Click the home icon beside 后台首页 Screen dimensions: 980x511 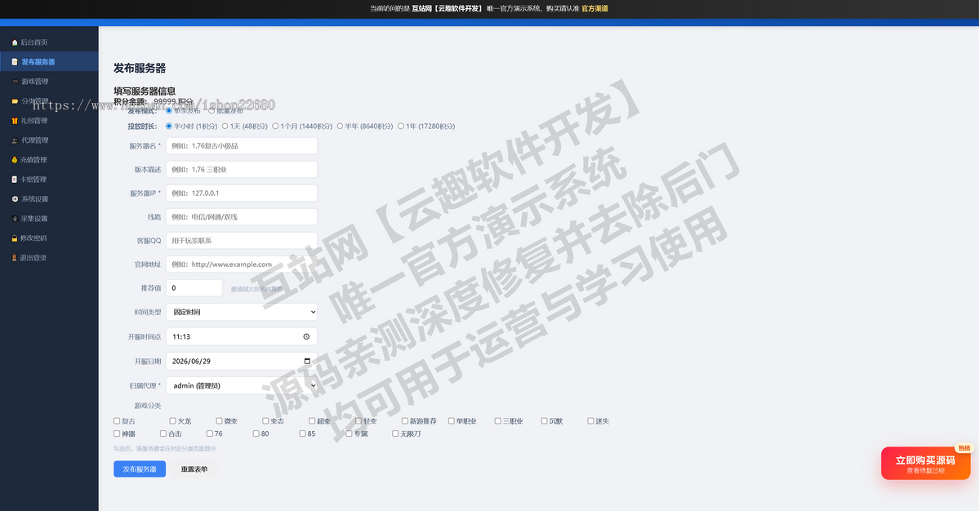[15, 42]
